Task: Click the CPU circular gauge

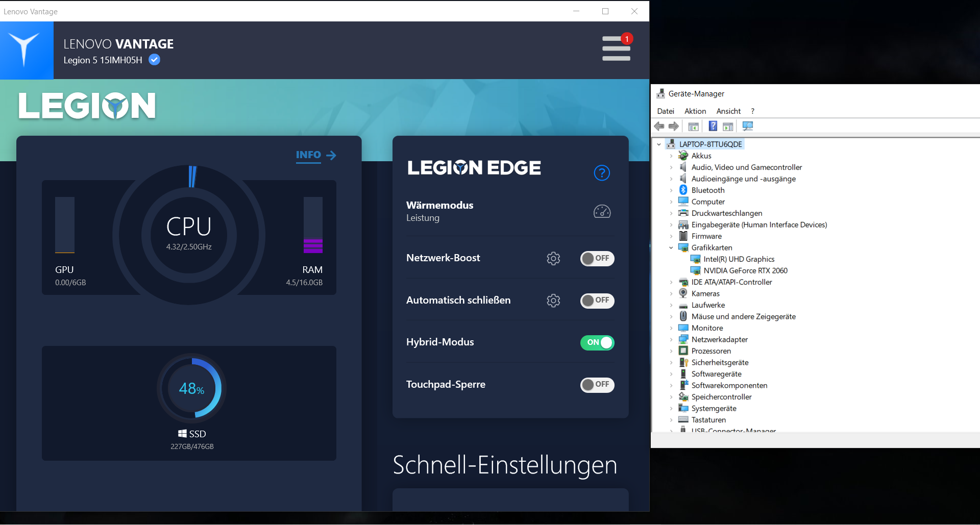Action: coord(189,235)
